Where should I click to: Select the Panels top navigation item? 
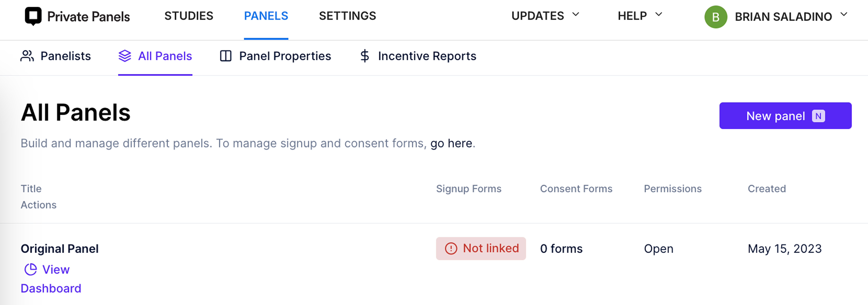[x=266, y=16]
